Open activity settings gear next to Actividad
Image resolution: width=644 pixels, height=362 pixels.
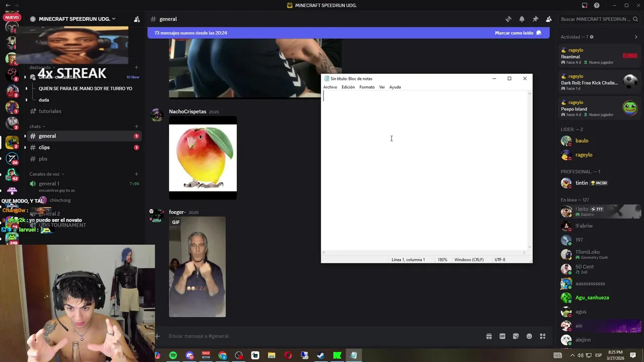click(x=592, y=37)
